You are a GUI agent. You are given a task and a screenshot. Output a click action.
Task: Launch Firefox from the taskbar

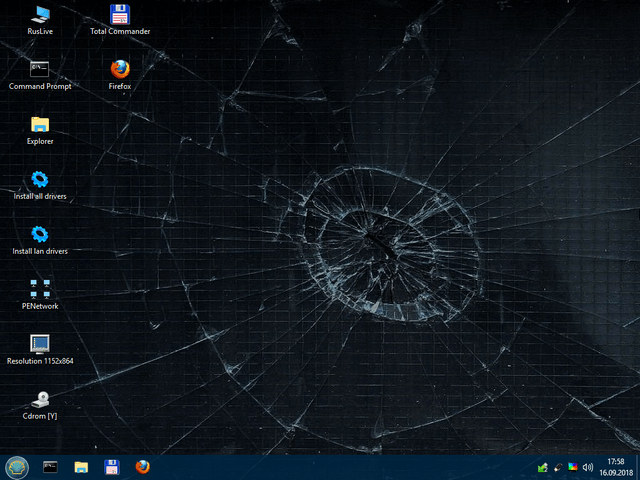pyautogui.click(x=143, y=467)
